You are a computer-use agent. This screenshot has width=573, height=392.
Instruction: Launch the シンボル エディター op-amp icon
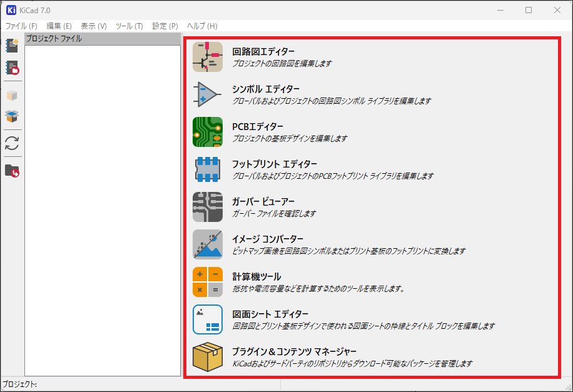208,94
